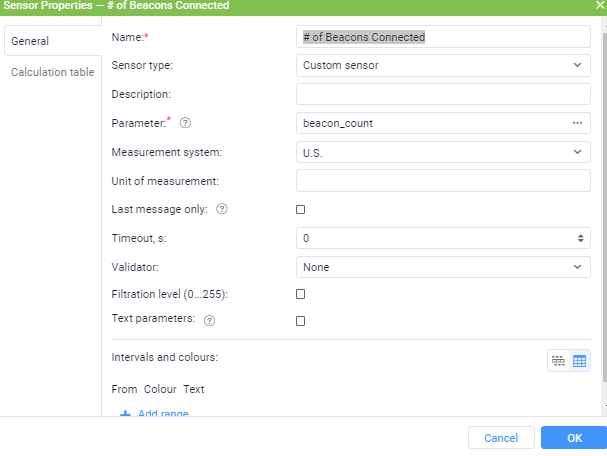Adjust Timeout stepper arrows
Screen dimensions: 607x456
click(x=580, y=238)
